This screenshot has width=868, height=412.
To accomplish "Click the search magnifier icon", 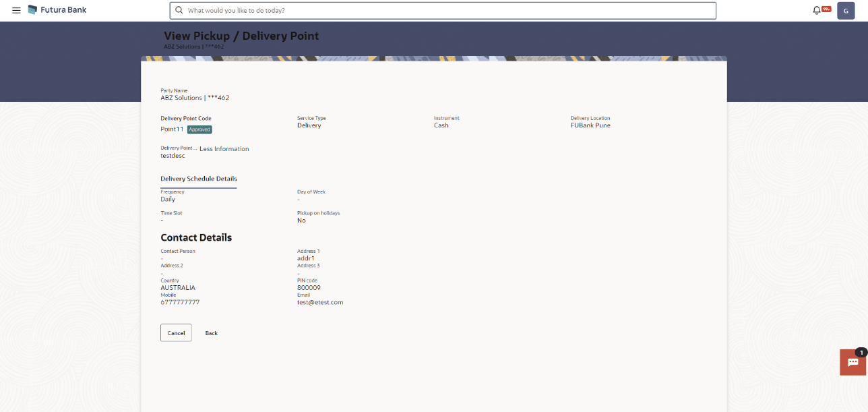I will [179, 11].
